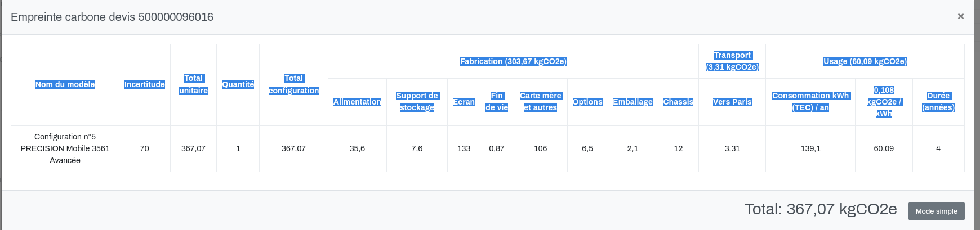Open the Fabrication (303,67 kgCO2e) header
The width and height of the screenshot is (980, 230).
coord(513,61)
